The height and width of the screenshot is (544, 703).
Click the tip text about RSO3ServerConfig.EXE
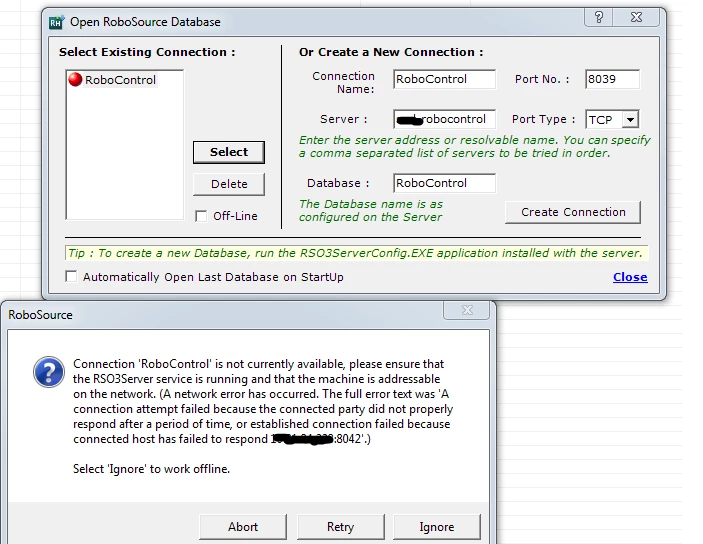coord(357,253)
